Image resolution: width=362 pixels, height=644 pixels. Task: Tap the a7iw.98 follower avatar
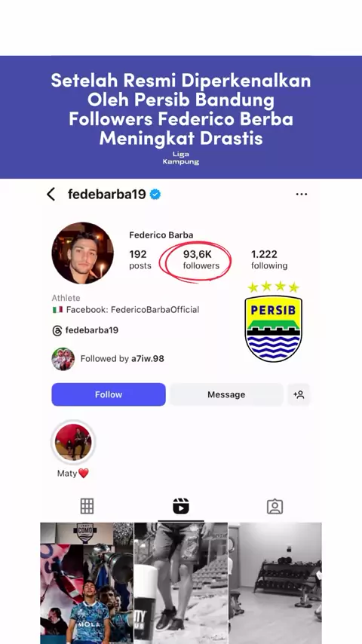click(x=63, y=359)
